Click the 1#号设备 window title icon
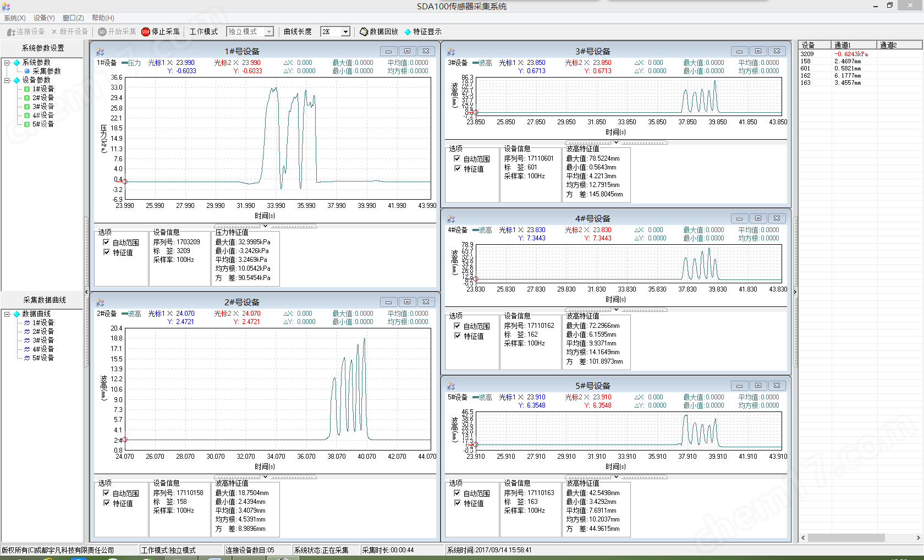The image size is (924, 560). click(100, 51)
